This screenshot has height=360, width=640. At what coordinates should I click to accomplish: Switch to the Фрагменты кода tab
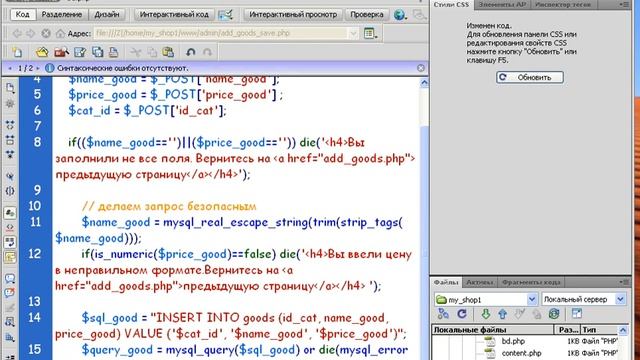(531, 282)
